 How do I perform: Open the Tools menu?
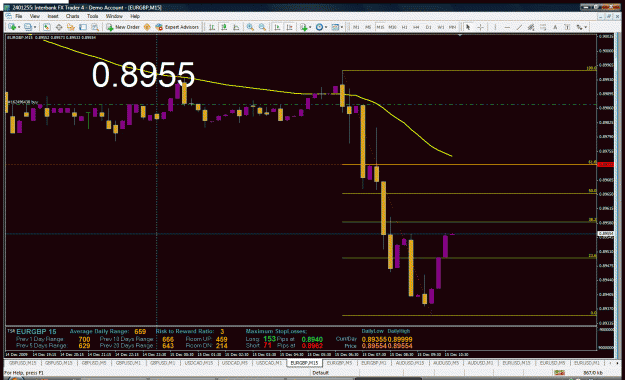tap(92, 16)
